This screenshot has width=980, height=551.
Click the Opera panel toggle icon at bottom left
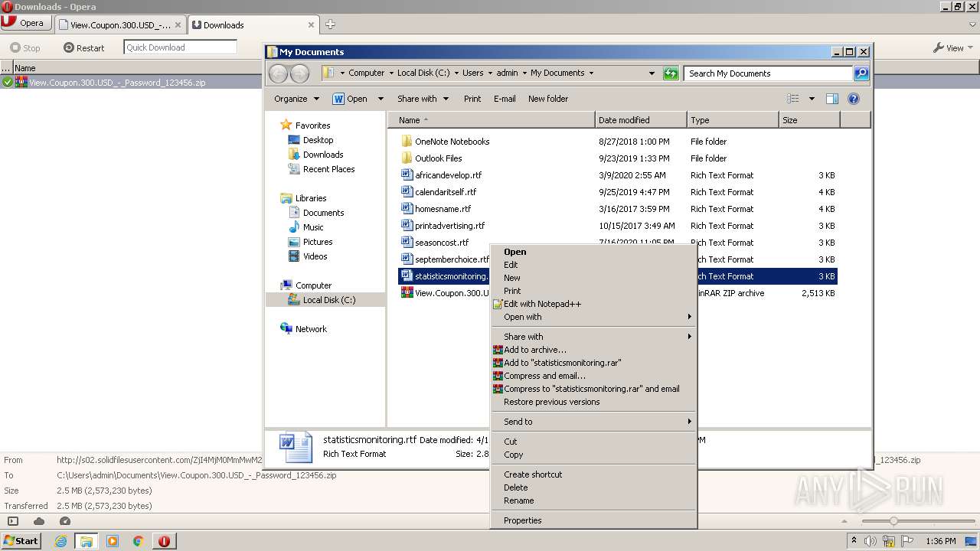[12, 521]
